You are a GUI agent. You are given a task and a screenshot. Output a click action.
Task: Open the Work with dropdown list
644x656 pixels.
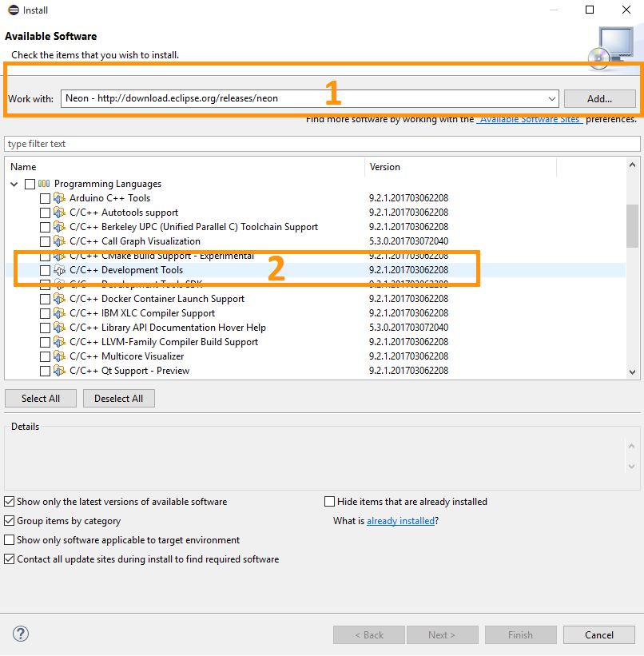553,98
